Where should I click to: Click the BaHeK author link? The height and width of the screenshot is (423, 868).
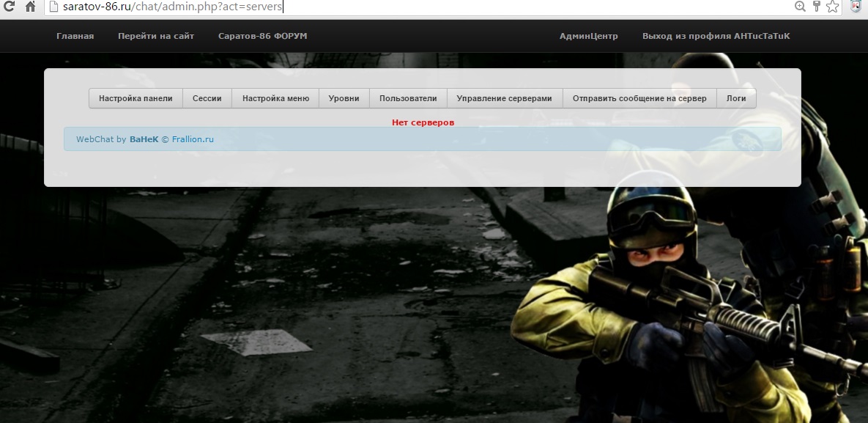point(144,140)
